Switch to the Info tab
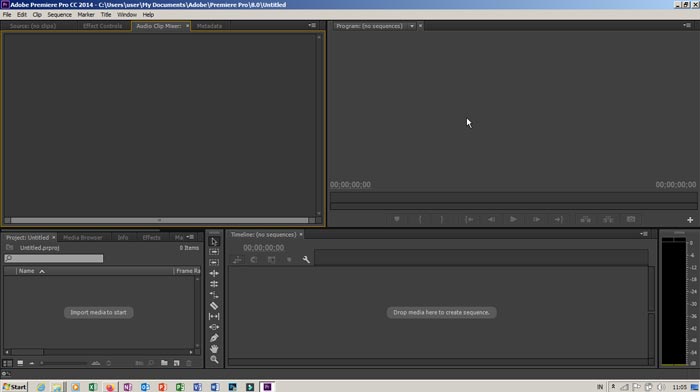 click(123, 238)
